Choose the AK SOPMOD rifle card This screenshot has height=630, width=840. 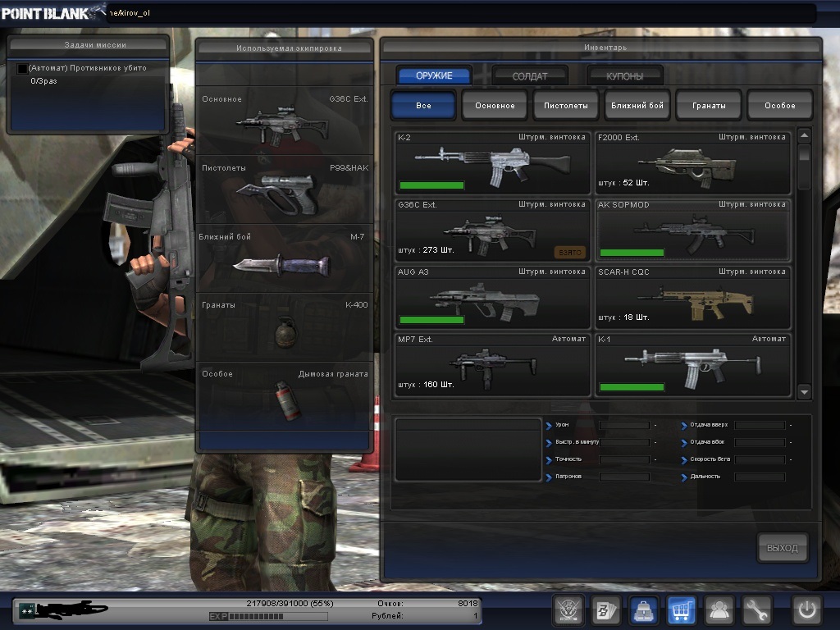tap(692, 229)
